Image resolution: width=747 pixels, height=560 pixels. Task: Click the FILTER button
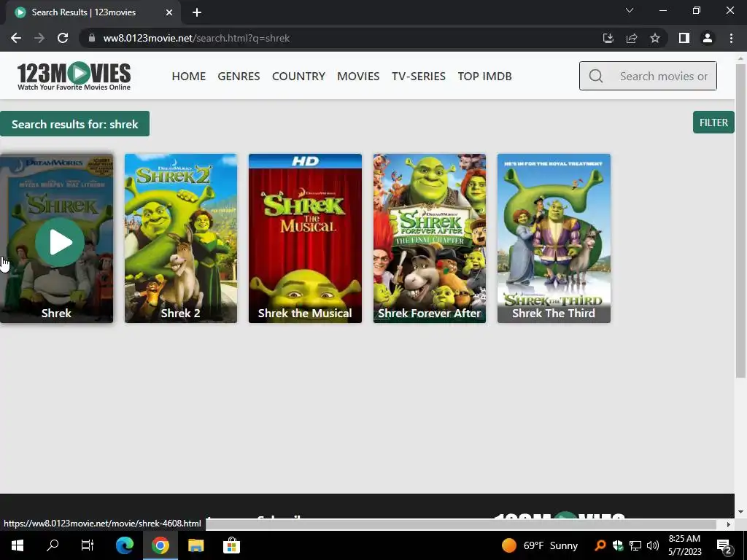coord(713,122)
